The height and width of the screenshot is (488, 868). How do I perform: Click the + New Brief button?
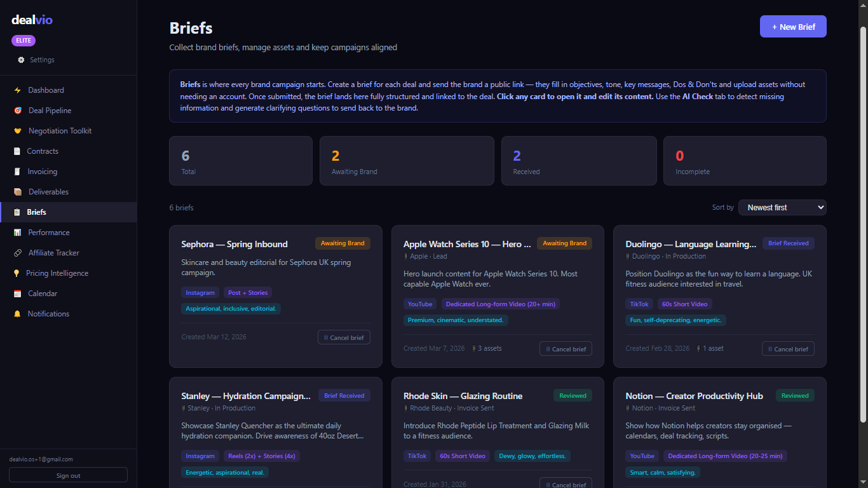[x=793, y=26]
